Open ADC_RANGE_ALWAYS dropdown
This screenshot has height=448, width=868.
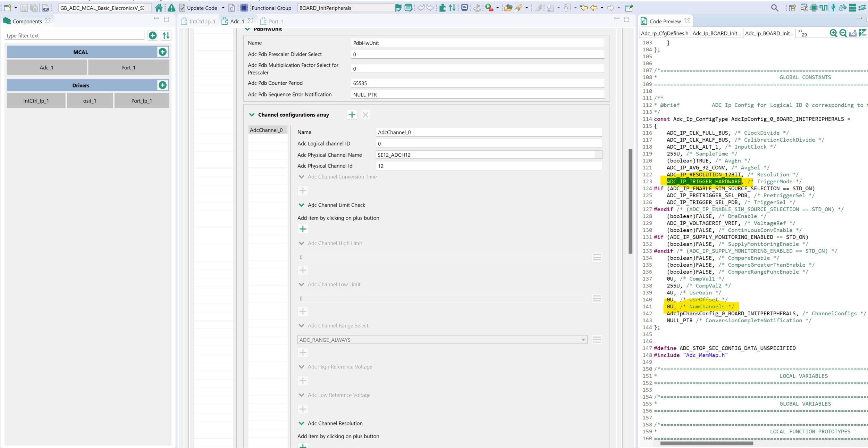pyautogui.click(x=583, y=340)
